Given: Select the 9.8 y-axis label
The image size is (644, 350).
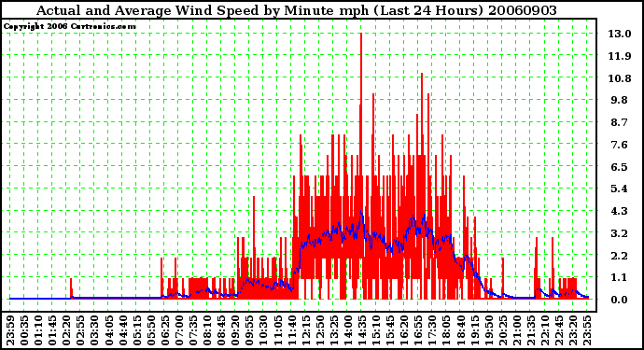Looking at the screenshot, I should 620,100.
